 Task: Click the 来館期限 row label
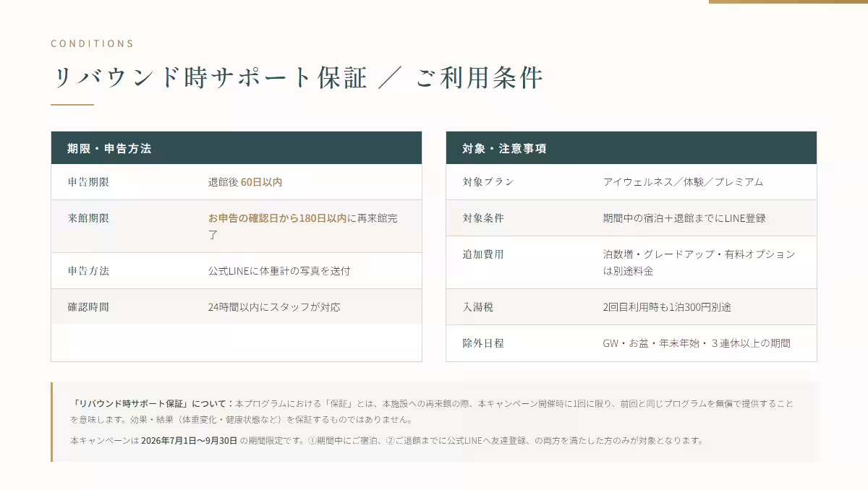click(88, 218)
